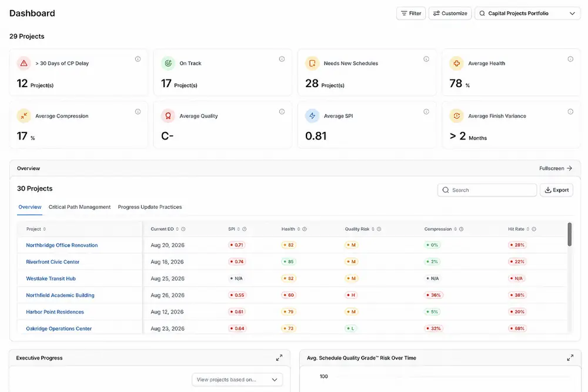Open Oakridge Operations Center project

[x=58, y=328]
